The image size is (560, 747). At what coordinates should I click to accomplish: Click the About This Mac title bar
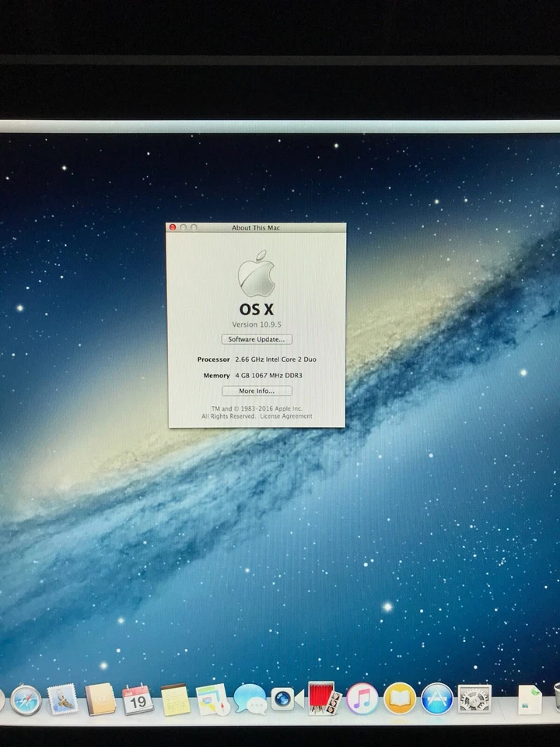(256, 228)
